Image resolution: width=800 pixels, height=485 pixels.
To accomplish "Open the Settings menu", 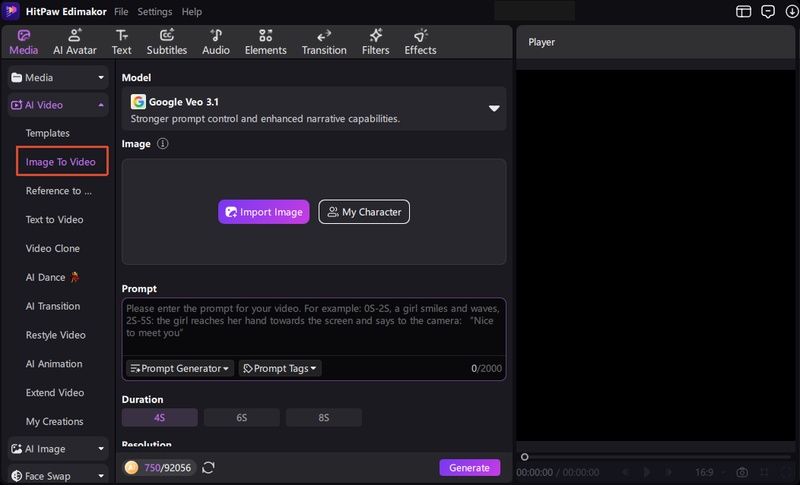I will (155, 11).
